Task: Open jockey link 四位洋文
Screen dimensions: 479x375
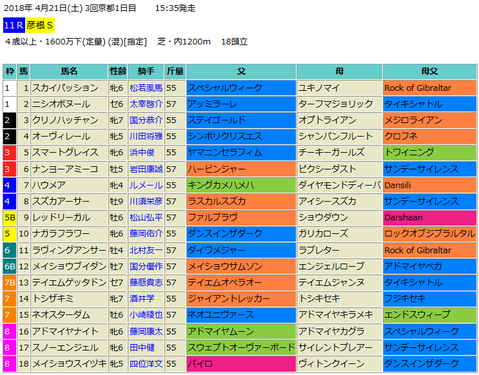Action: click(x=146, y=363)
